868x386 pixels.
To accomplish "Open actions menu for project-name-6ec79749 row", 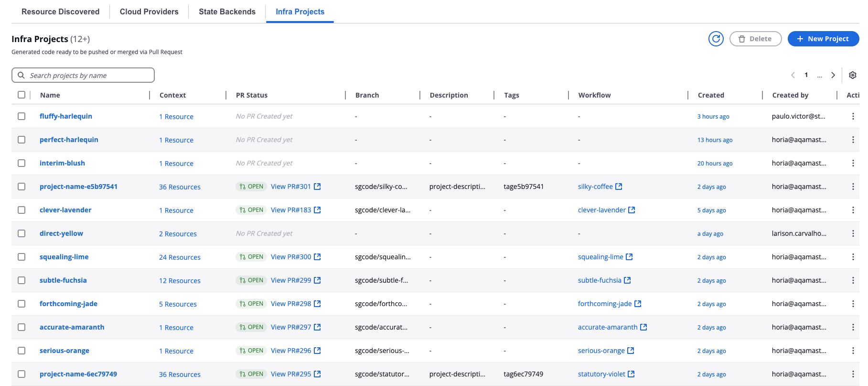I will [x=853, y=374].
